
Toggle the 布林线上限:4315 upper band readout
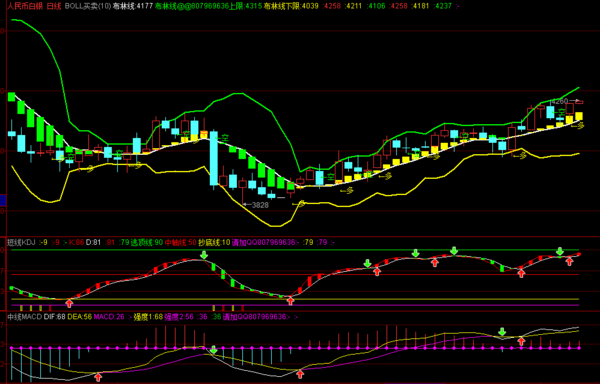[x=209, y=6]
